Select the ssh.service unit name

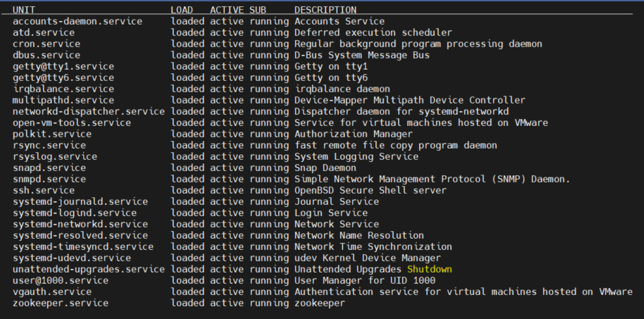(43, 190)
